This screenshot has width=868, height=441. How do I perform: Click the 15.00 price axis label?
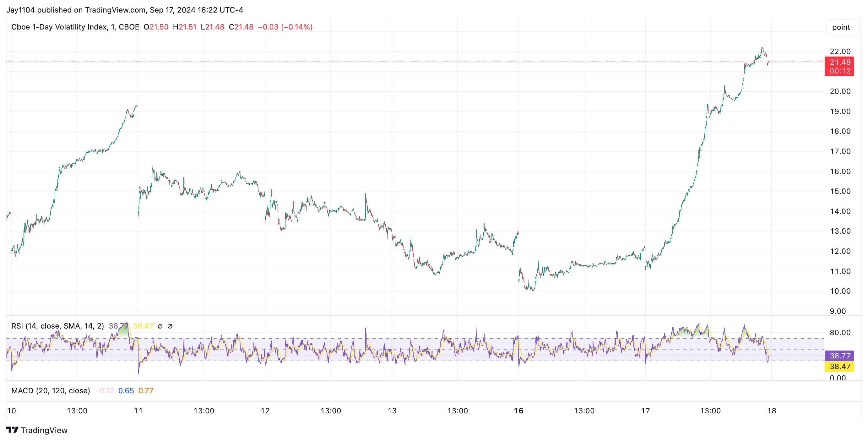(840, 191)
